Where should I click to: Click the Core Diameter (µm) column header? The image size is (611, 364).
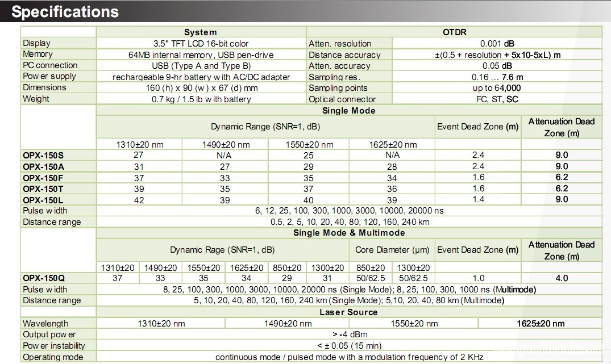point(392,250)
